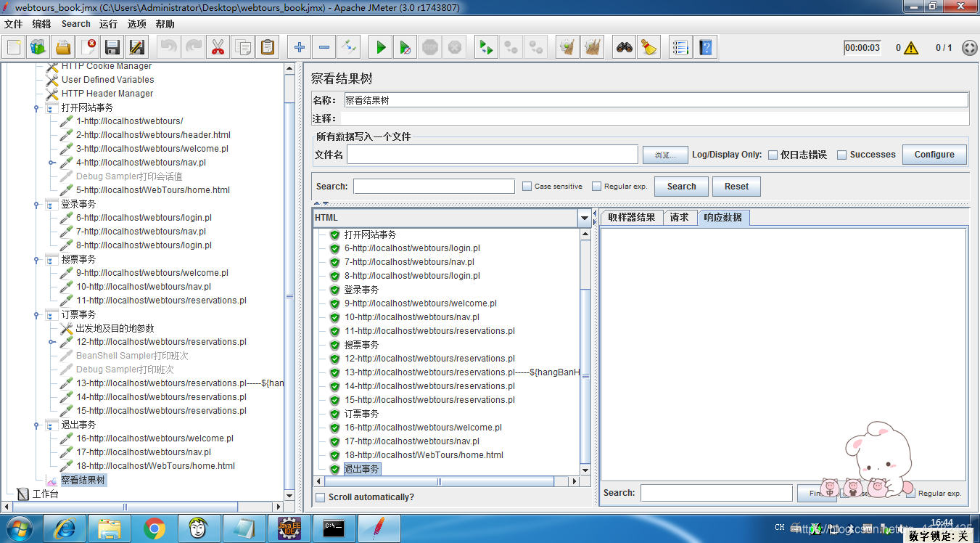Click the Windows Start button

pyautogui.click(x=19, y=528)
